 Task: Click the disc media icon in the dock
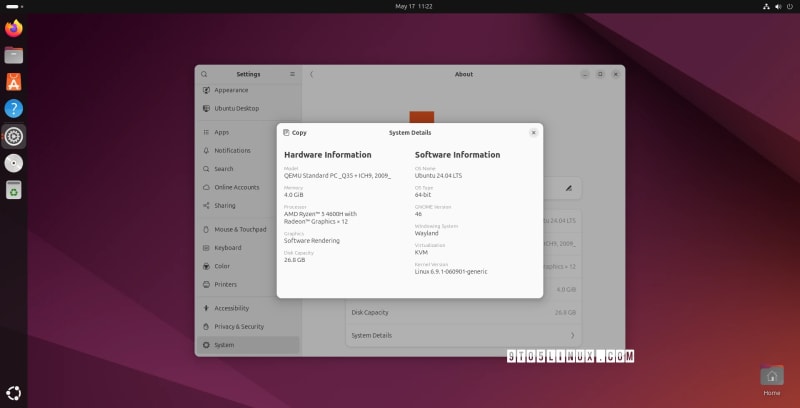pos(14,163)
